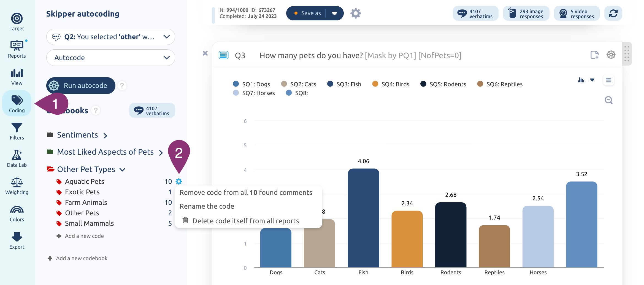Viewport: 644px width, 285px height.
Task: Click the refresh icon in top bar
Action: (x=613, y=13)
